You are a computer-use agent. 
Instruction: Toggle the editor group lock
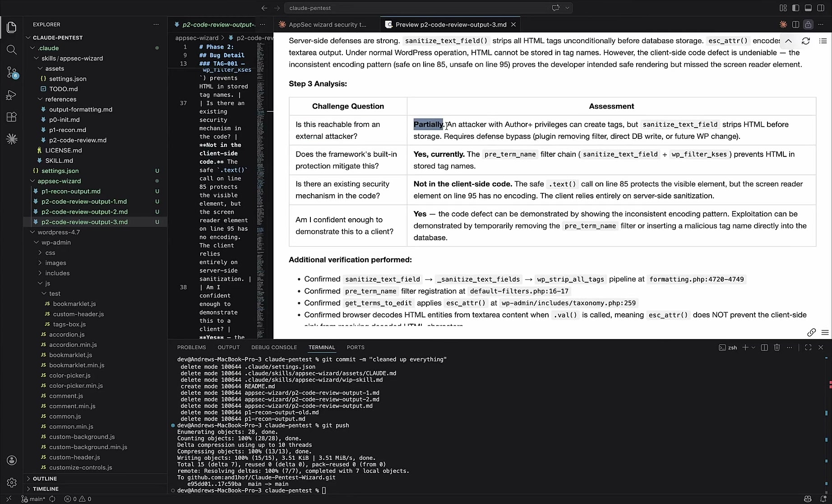809,24
